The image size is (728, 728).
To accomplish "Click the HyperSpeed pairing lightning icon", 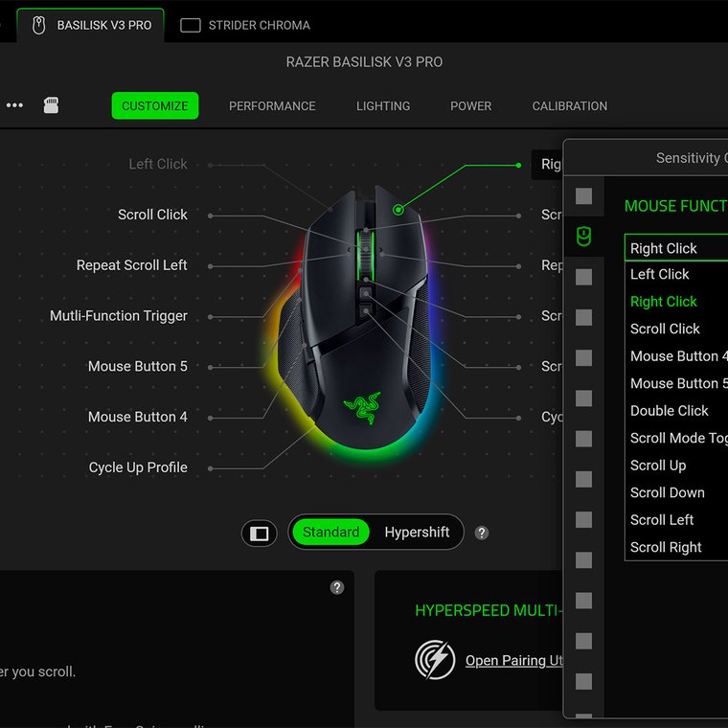I will pyautogui.click(x=435, y=660).
